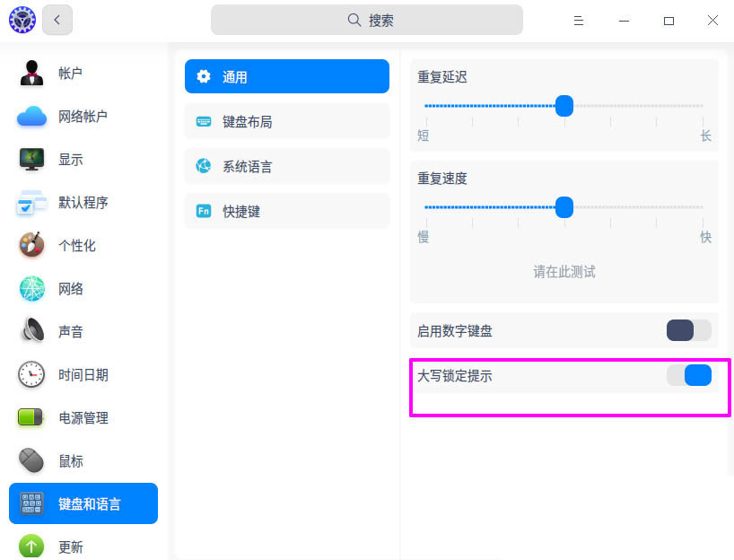Open 时间日期 date and time settings
This screenshot has width=734, height=560.
(81, 374)
